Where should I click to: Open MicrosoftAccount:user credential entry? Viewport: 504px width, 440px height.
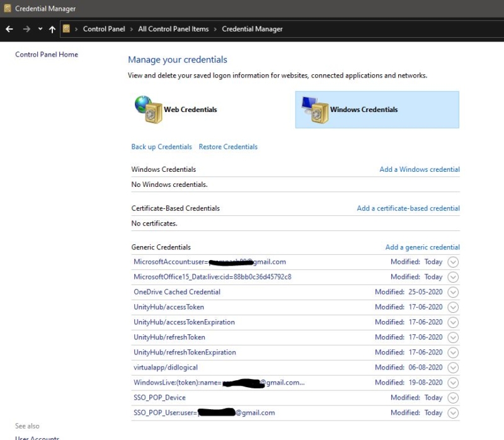(210, 262)
